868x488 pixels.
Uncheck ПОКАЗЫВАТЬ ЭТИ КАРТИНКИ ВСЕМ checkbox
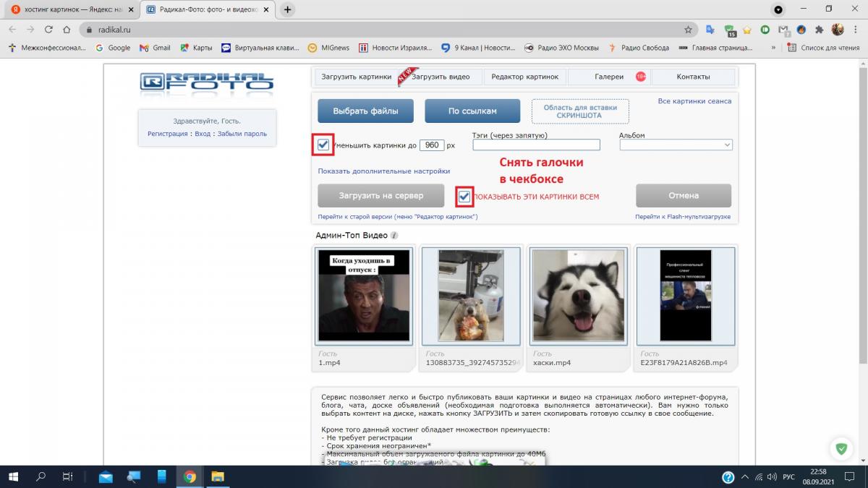[464, 196]
